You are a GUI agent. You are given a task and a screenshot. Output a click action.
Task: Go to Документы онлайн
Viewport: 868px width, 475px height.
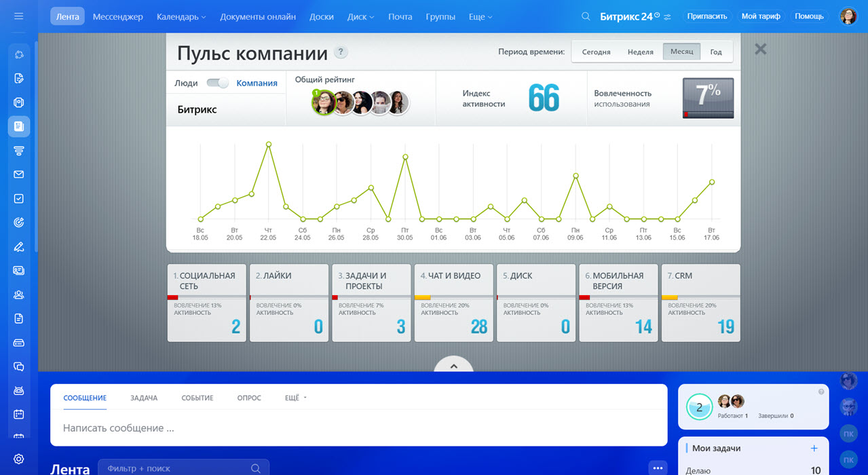(258, 16)
